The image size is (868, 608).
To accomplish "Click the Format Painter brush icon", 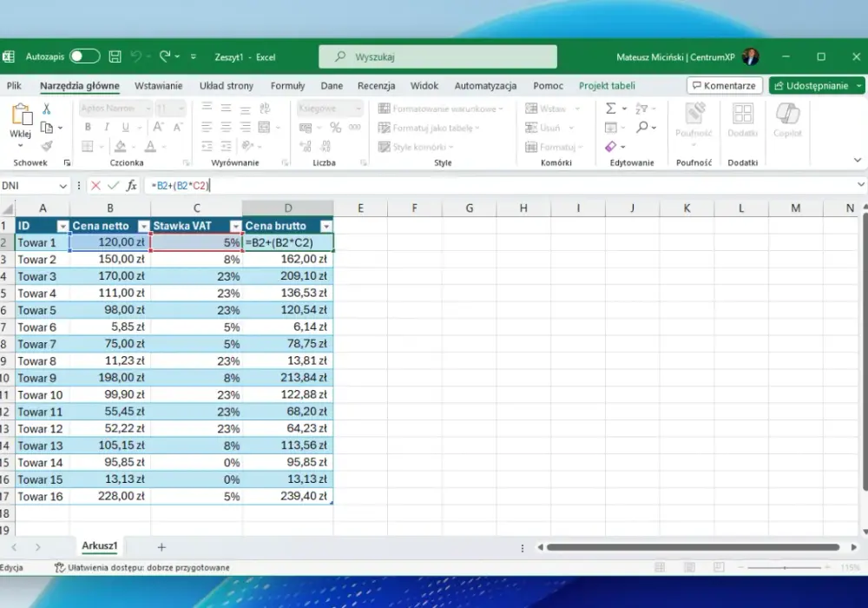I will click(47, 146).
